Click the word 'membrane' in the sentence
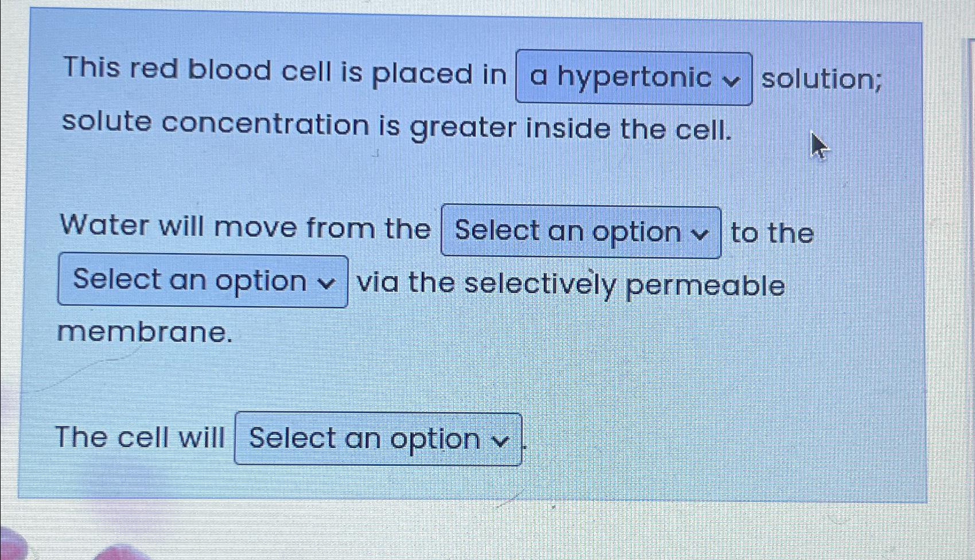Image resolution: width=975 pixels, height=560 pixels. (143, 332)
